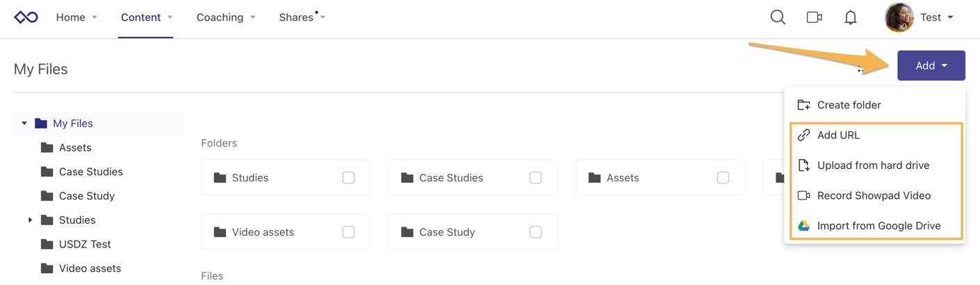Select Record Showpad Video menu entry

[874, 195]
